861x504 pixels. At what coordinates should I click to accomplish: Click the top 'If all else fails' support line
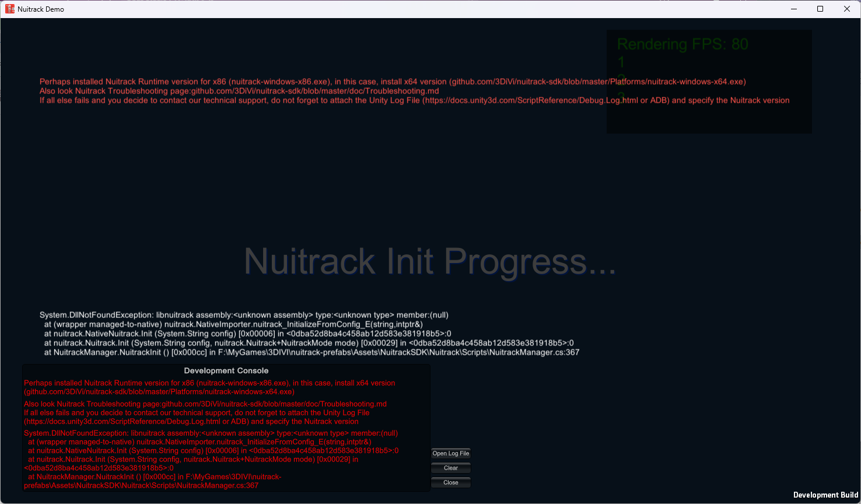click(x=414, y=100)
